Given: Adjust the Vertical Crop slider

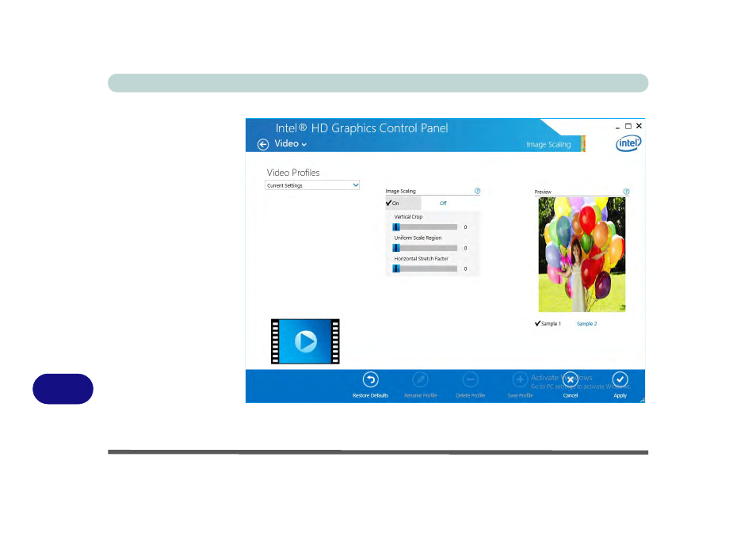Looking at the screenshot, I should [x=425, y=227].
